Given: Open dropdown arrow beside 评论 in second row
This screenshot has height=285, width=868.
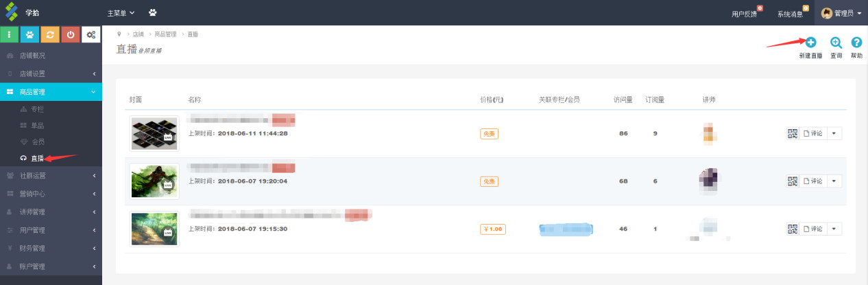Looking at the screenshot, I should tap(834, 181).
